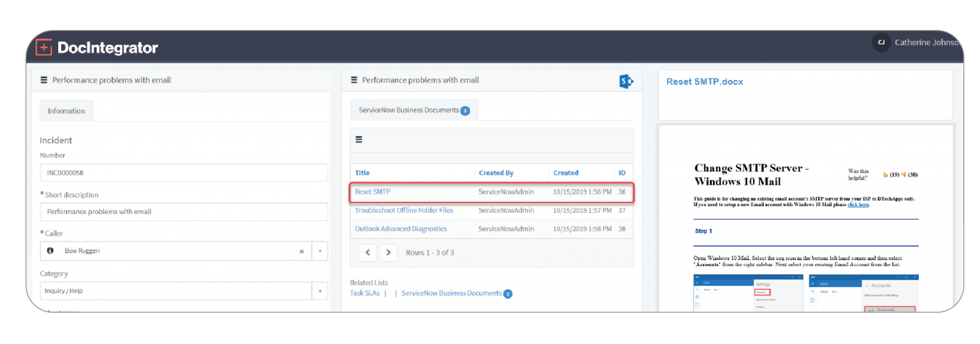Select ServiceNow Business Documents tab
The width and height of the screenshot is (980, 344).
coord(414,110)
